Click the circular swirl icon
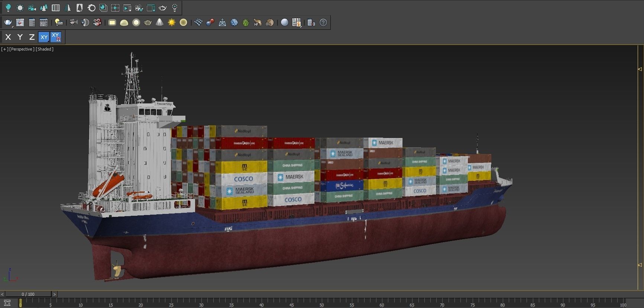644x308 pixels. pos(91,7)
